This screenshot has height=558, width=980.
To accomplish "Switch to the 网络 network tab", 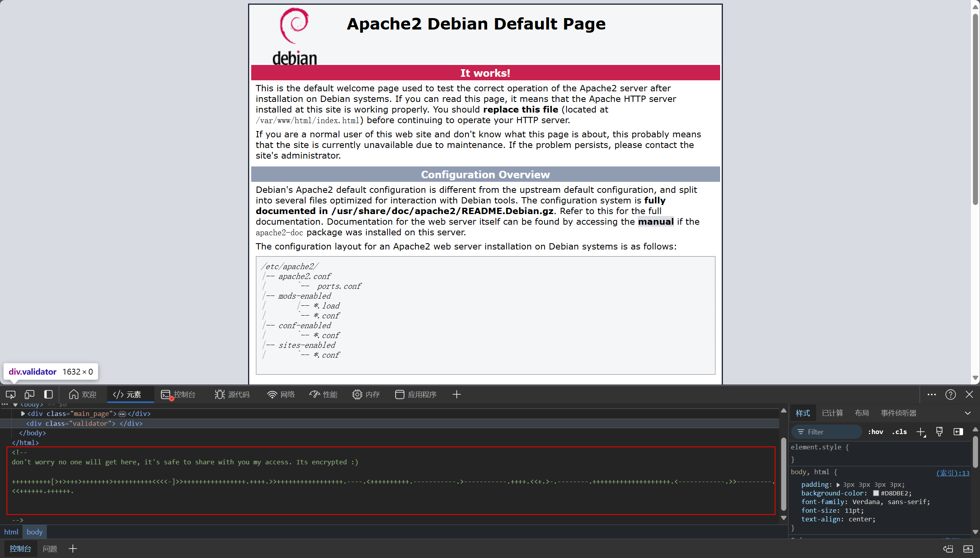I will 281,394.
